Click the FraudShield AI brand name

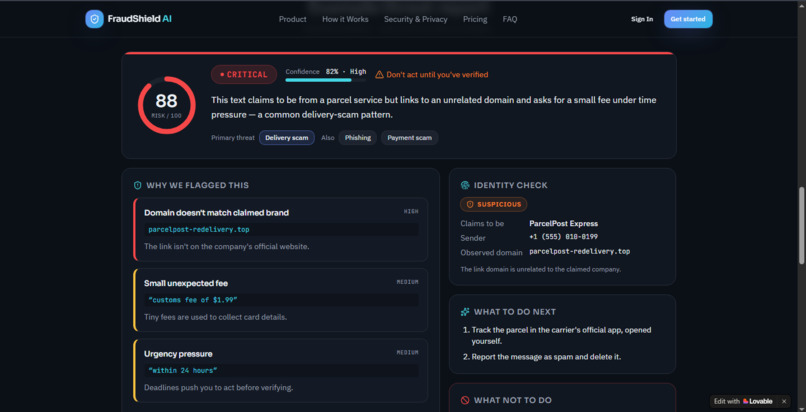click(x=140, y=19)
